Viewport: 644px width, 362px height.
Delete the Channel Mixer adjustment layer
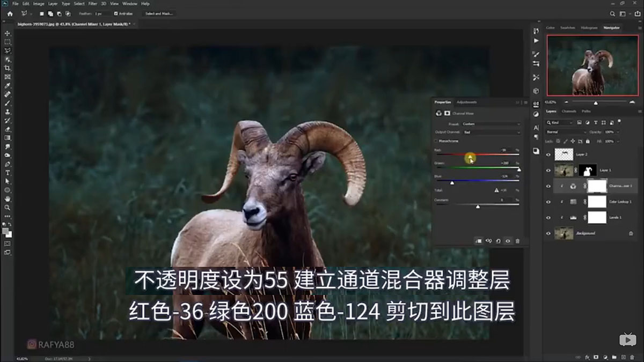(x=517, y=241)
